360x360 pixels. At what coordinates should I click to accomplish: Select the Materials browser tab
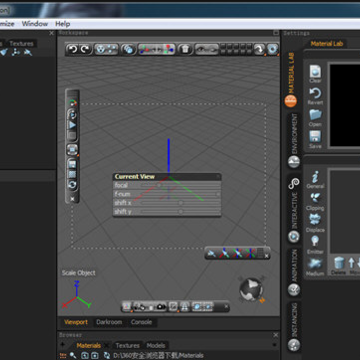point(89,346)
